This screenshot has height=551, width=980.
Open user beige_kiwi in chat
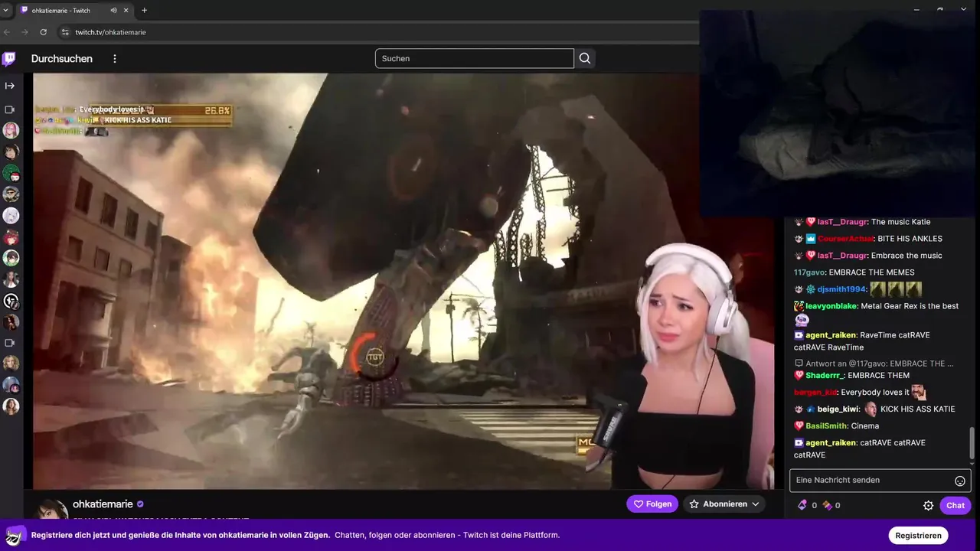838,409
